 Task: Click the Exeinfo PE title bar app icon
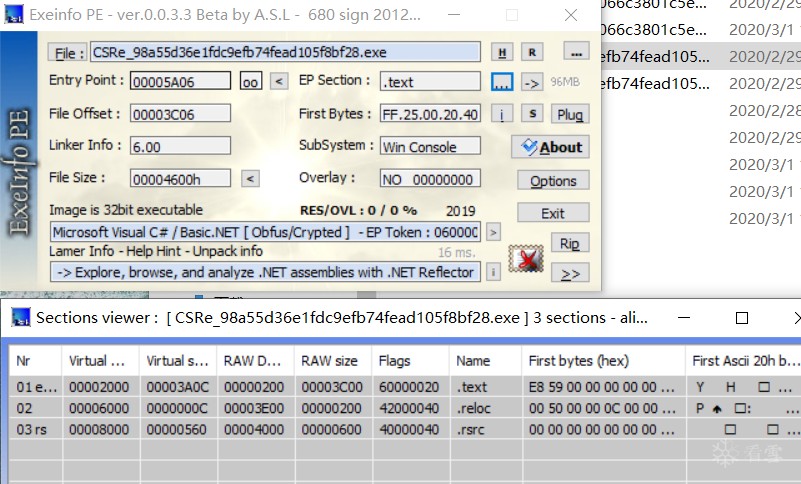(x=14, y=14)
